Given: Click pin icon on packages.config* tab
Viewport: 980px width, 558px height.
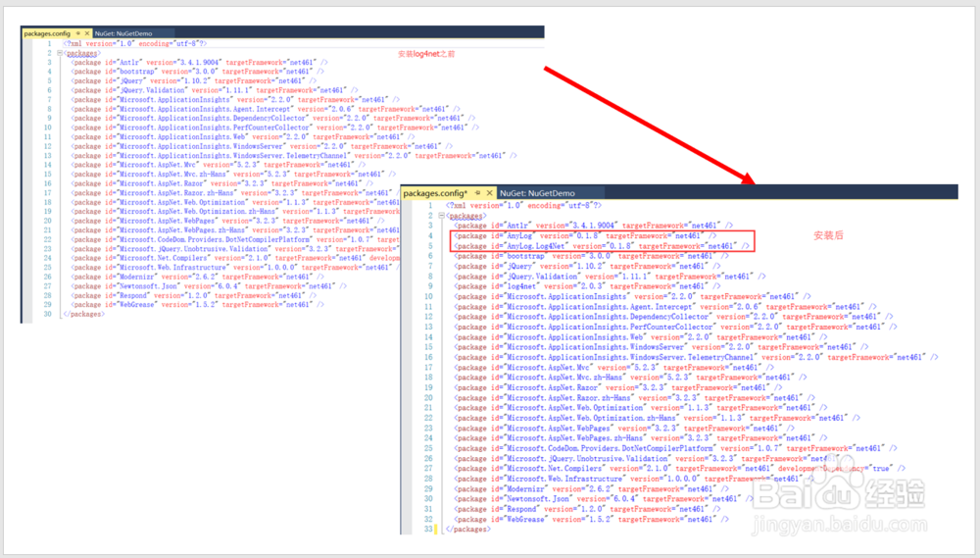Looking at the screenshot, I should [x=477, y=193].
